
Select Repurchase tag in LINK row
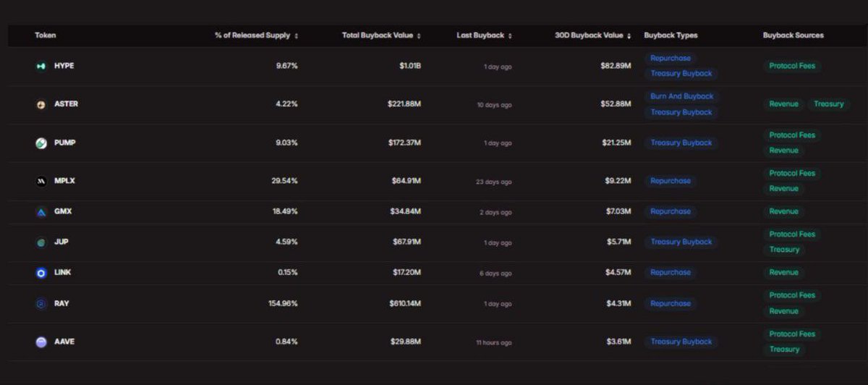[x=671, y=273]
